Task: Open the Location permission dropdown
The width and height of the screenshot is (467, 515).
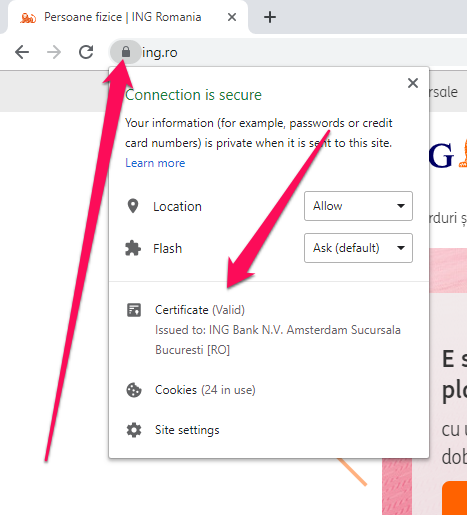Action: (358, 206)
